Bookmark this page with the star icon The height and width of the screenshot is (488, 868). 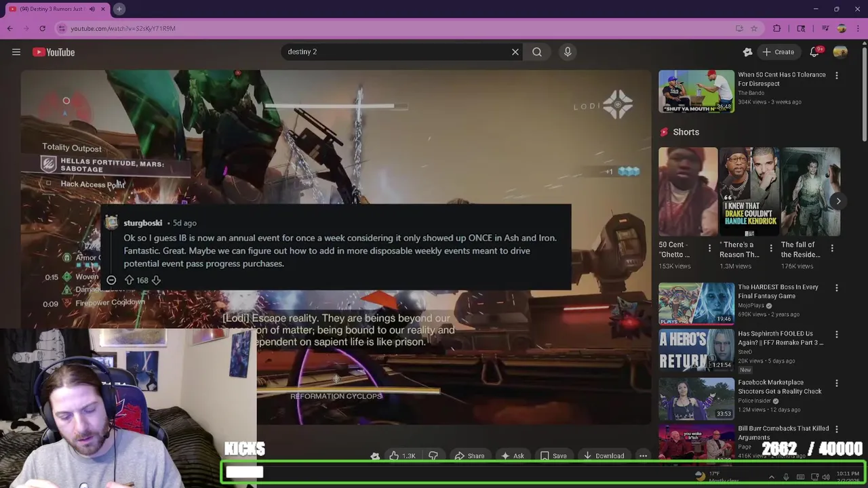click(x=753, y=28)
